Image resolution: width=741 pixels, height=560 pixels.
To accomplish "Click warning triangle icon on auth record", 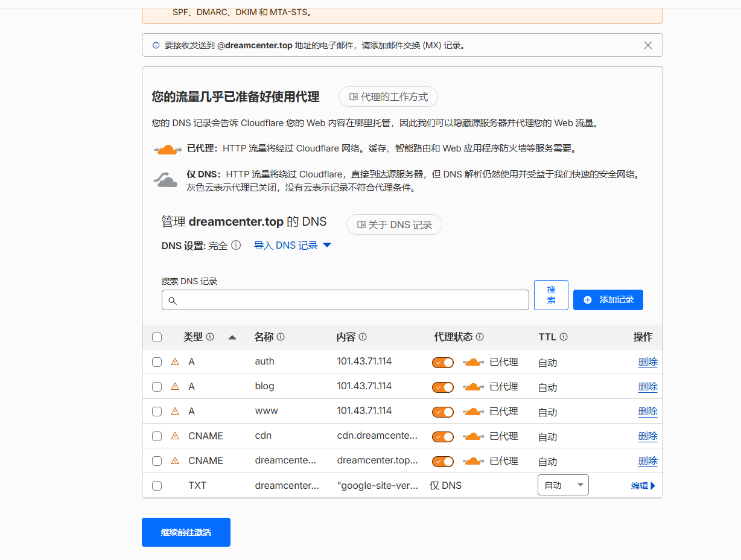I will point(175,361).
